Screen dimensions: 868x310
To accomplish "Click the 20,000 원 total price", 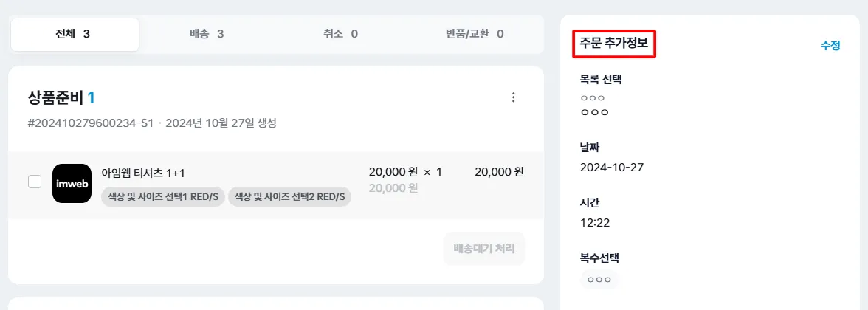I will [x=499, y=172].
